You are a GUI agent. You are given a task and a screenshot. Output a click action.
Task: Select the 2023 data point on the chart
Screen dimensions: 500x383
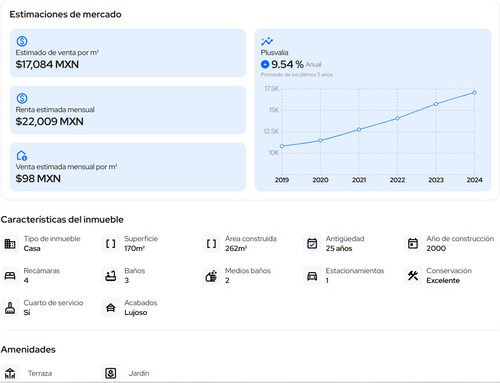coord(436,104)
